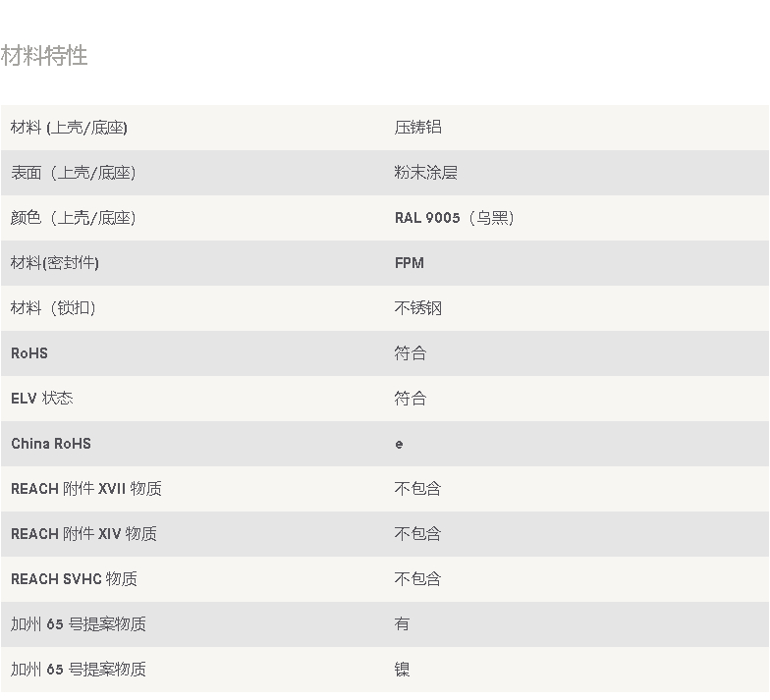Click 不包含 in the REACH 附件 XIV row
Image resolution: width=770 pixels, height=700 pixels.
click(417, 534)
